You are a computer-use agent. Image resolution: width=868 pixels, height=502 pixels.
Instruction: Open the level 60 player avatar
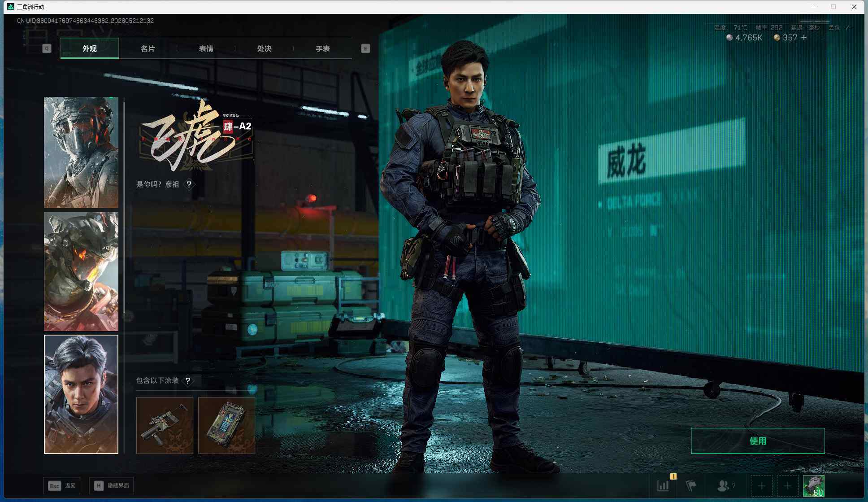pyautogui.click(x=813, y=486)
